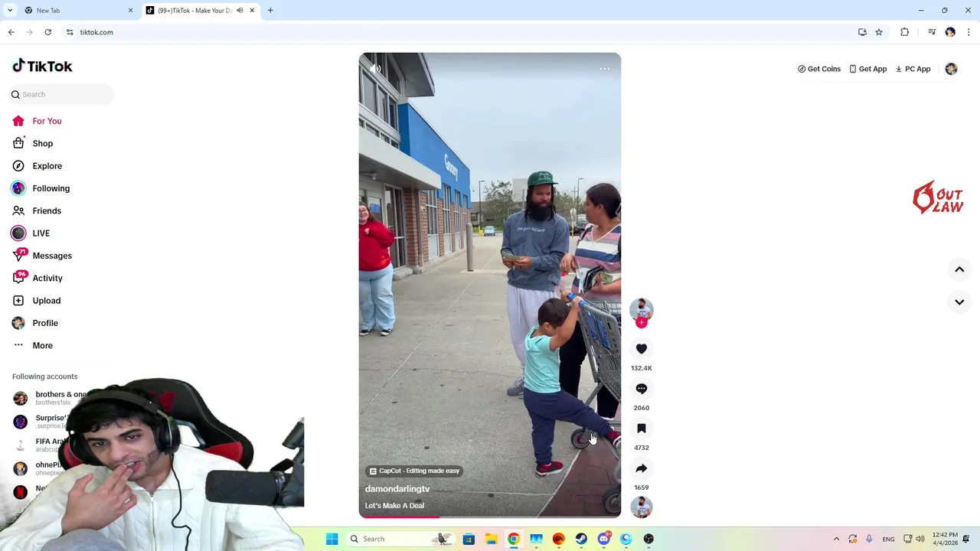This screenshot has width=980, height=551.
Task: Open Chrome profile avatar
Action: coord(950,32)
